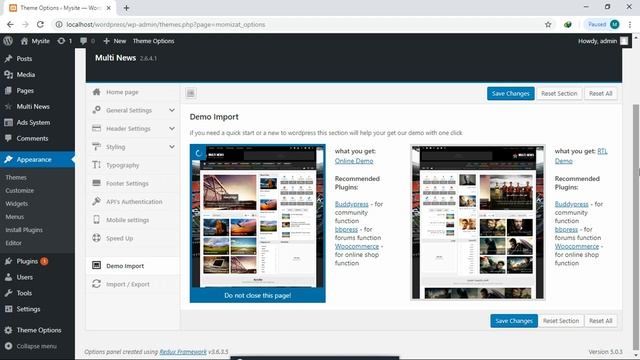This screenshot has width=640, height=360.
Task: Expand General Settings chevron
Action: (172, 110)
